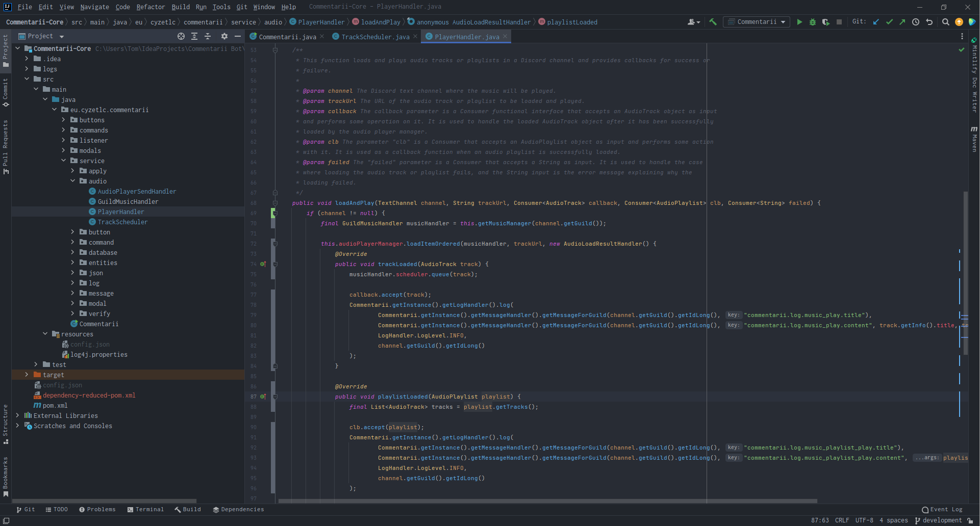Toggle the Project side tool window

[6, 50]
